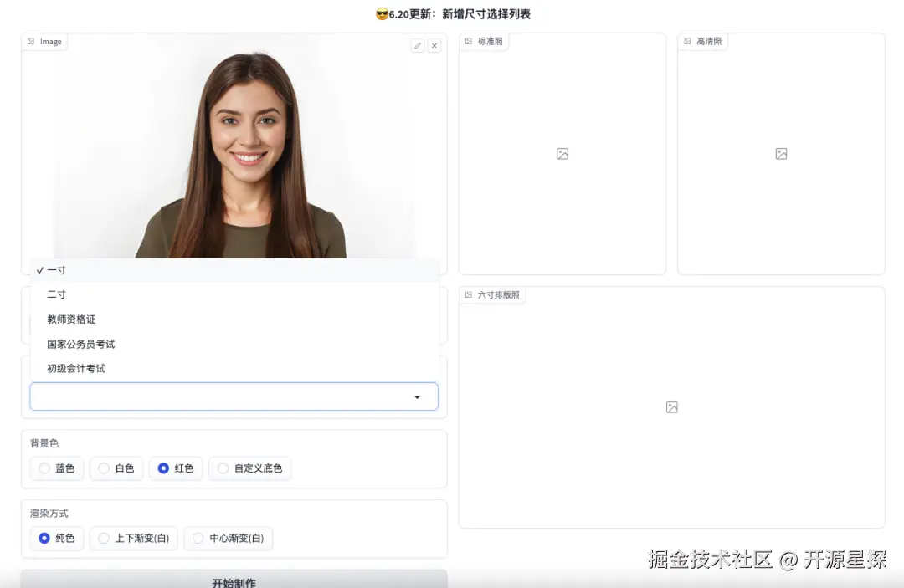The image size is (904, 588).
Task: Select 白色 background color
Action: [x=116, y=468]
